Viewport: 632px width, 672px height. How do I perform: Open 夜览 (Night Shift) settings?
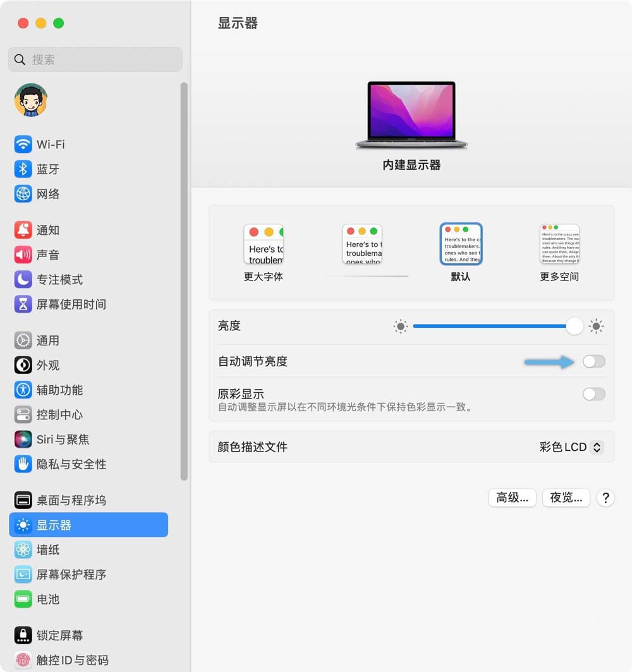[x=566, y=498]
